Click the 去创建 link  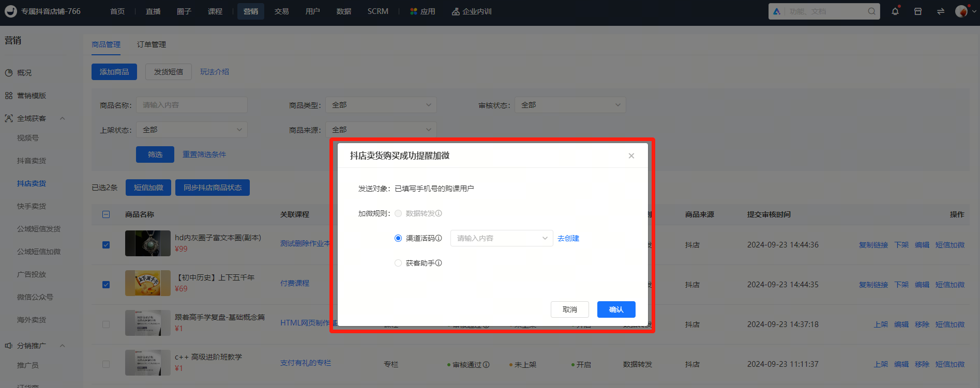(x=568, y=238)
